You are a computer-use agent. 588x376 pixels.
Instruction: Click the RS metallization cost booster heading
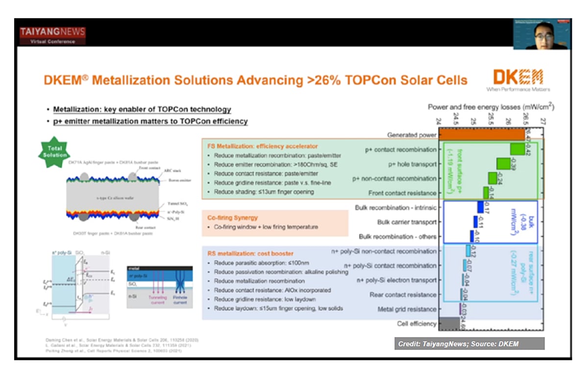point(250,253)
